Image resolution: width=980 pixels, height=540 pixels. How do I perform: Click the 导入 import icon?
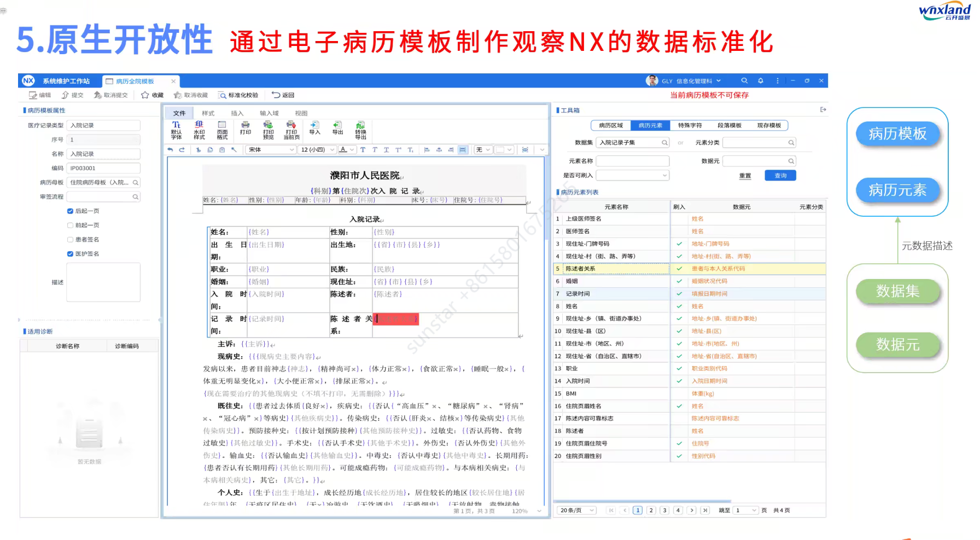(x=314, y=128)
